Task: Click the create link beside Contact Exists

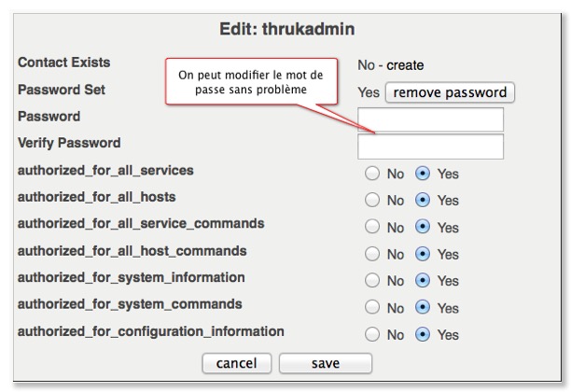Action: click(406, 65)
